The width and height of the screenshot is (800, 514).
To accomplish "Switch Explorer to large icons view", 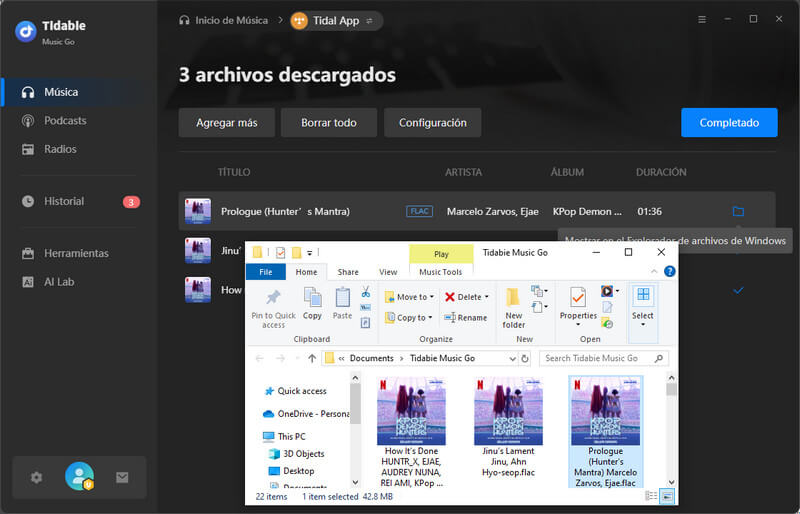I will [667, 496].
